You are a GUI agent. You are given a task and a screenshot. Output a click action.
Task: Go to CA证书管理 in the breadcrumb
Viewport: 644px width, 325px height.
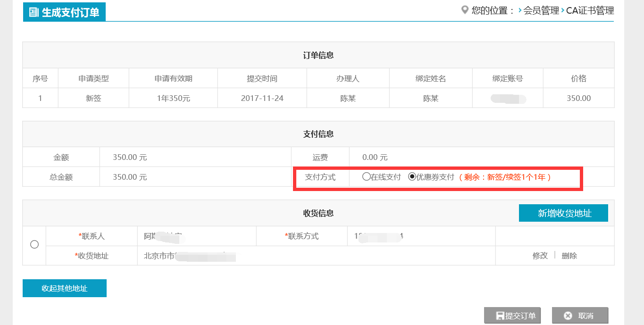point(590,10)
